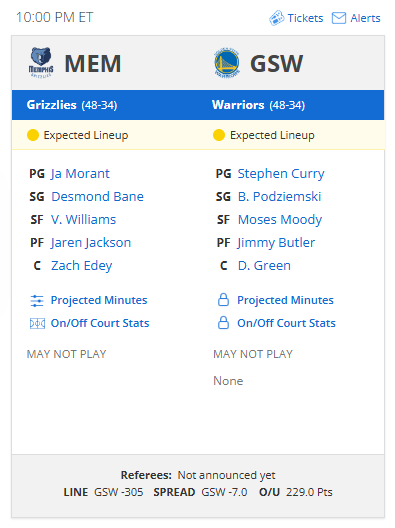Open Jimmy Butler's profile link
Image resolution: width=395 pixels, height=528 pixels.
pos(276,243)
